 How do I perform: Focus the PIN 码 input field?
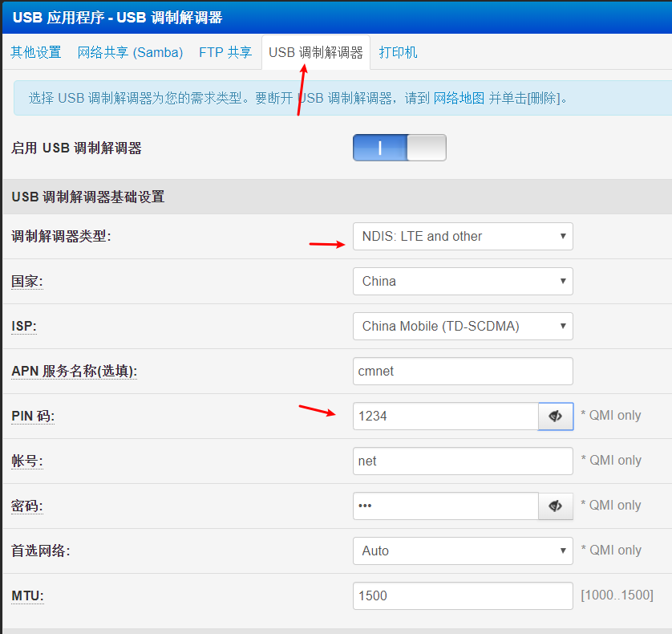445,416
